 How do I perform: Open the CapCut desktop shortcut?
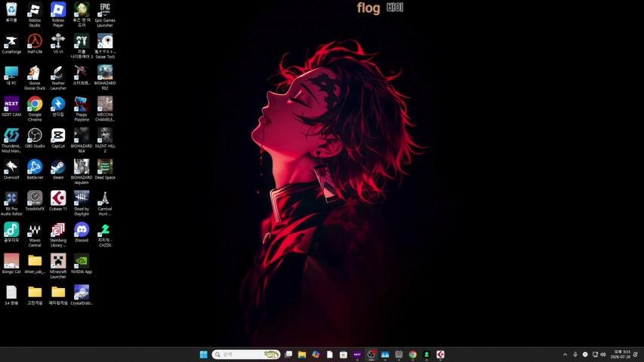click(58, 138)
